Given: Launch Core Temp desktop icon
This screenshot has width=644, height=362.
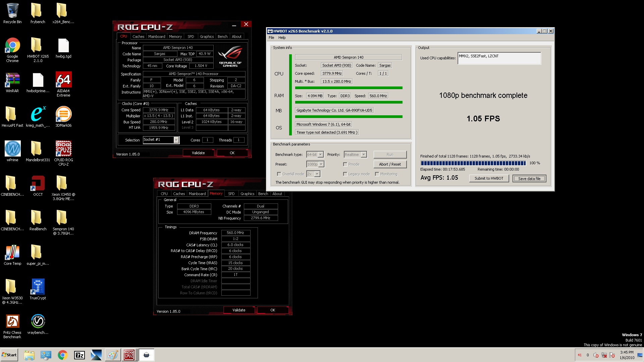Looking at the screenshot, I should pyautogui.click(x=12, y=255).
